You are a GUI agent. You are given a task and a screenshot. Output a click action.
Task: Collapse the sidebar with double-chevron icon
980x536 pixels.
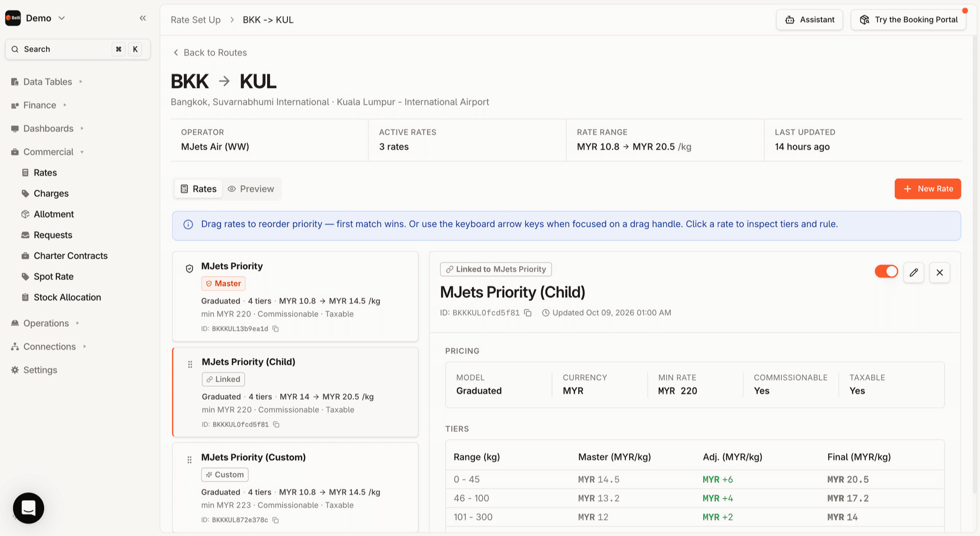click(143, 18)
